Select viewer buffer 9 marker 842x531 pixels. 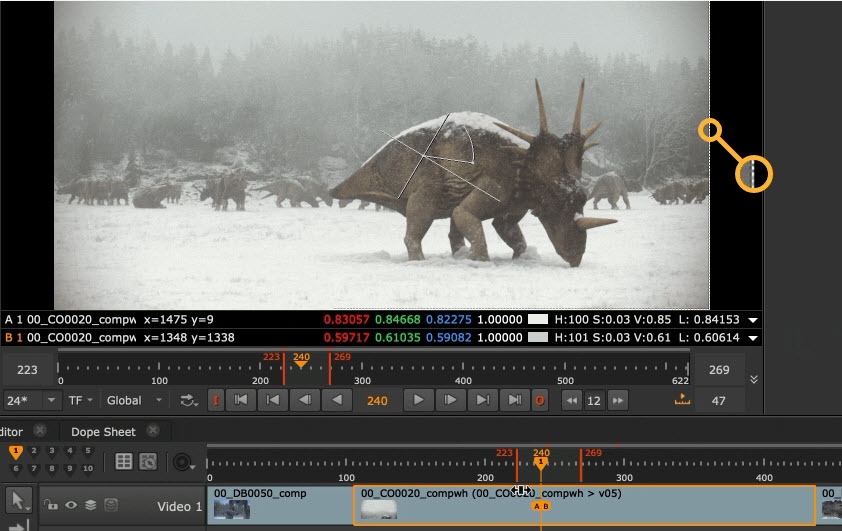click(70, 469)
